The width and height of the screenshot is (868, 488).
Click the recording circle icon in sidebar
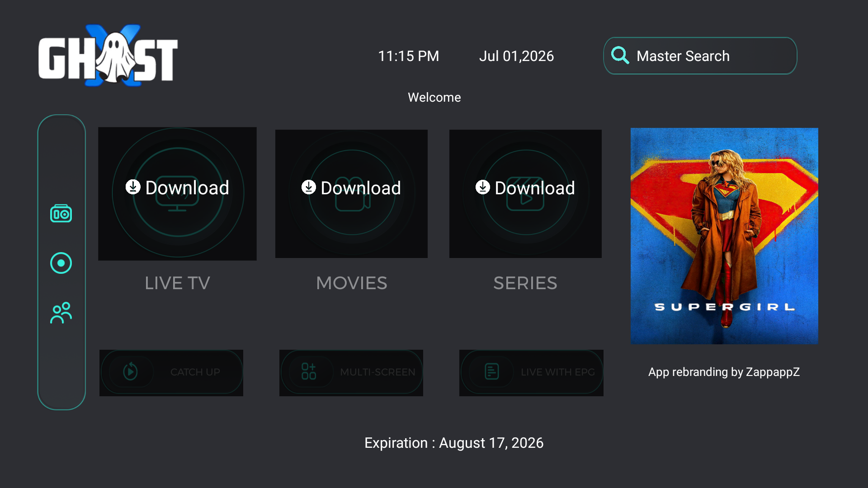(61, 263)
